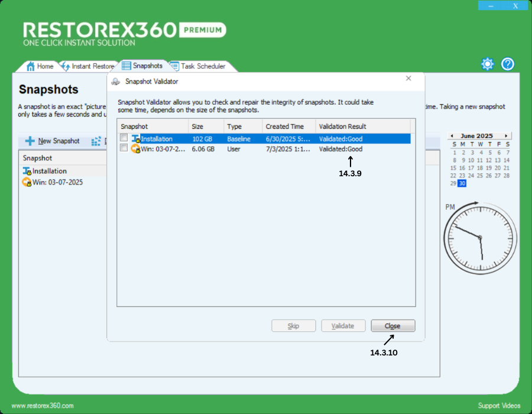Go to previous month in calendar
The width and height of the screenshot is (532, 414).
pyautogui.click(x=450, y=135)
